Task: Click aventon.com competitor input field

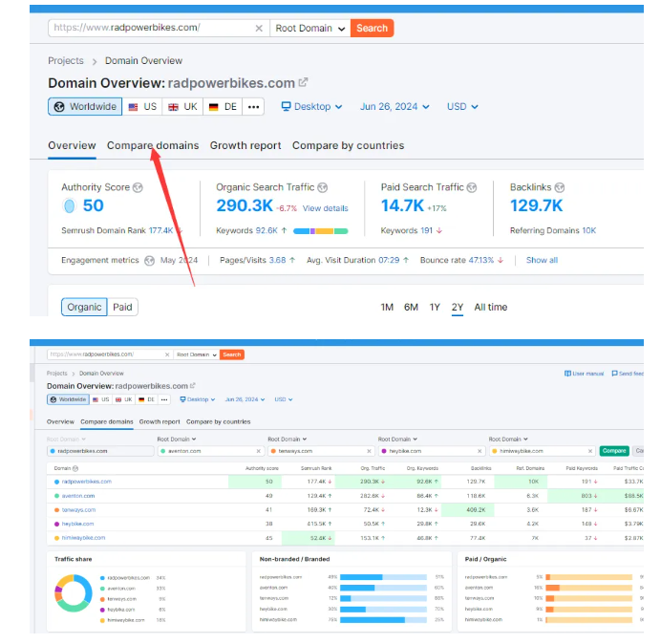Action: [211, 451]
